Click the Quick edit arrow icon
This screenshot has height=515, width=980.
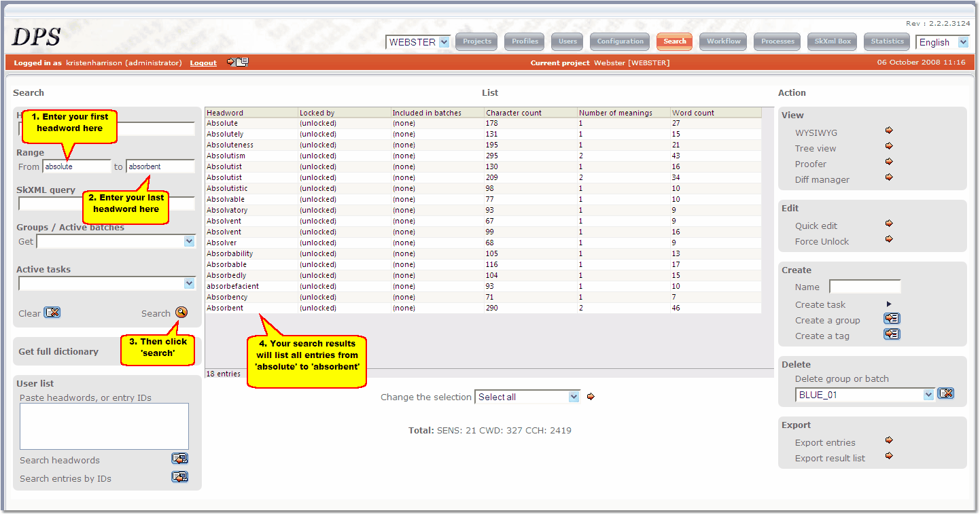click(x=889, y=224)
